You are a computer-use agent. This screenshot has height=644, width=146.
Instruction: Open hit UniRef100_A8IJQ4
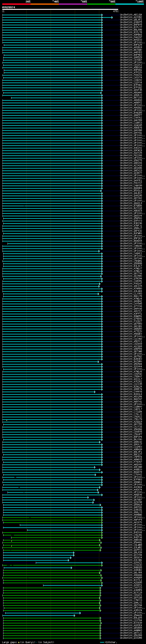coord(131,15)
